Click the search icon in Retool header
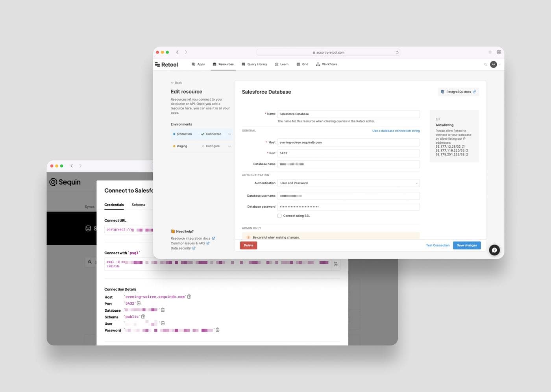Viewport: 551px width, 392px height. (x=485, y=65)
